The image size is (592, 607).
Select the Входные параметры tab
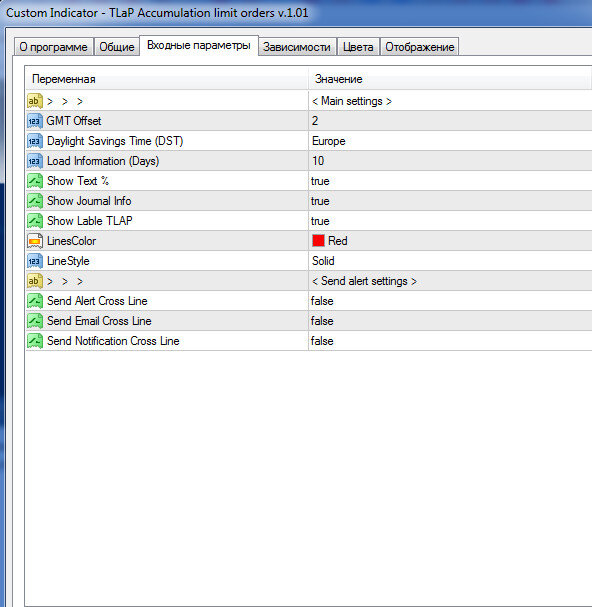[x=199, y=45]
